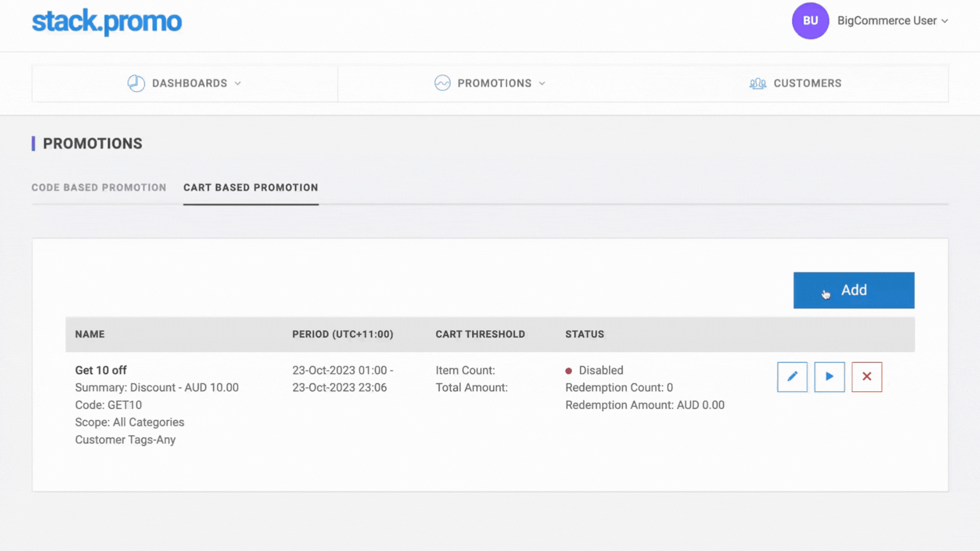Click the Customers people icon
Viewport: 980px width, 551px height.
pos(758,83)
